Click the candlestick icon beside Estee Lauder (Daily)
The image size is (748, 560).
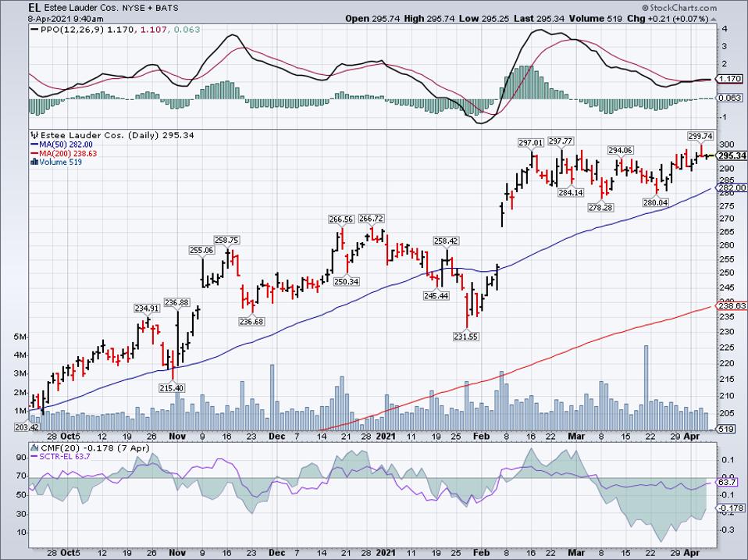[34, 135]
